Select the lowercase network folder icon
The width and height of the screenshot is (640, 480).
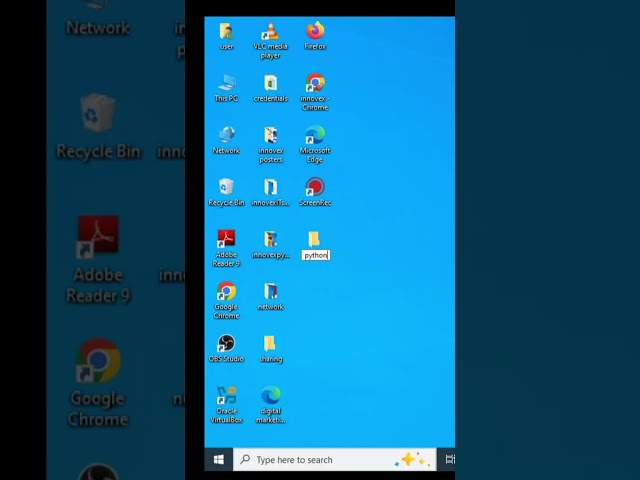[270, 292]
